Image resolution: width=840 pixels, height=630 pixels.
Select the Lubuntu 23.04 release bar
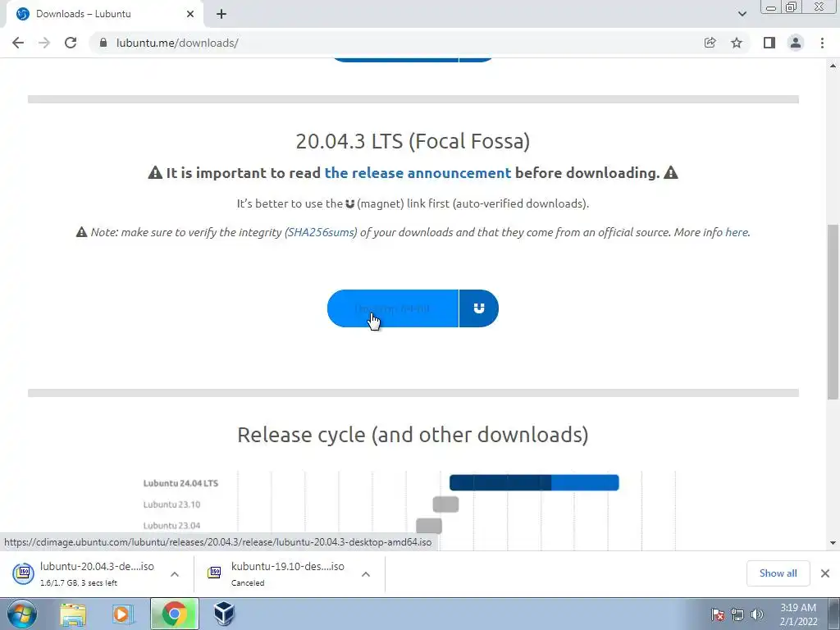click(x=429, y=526)
